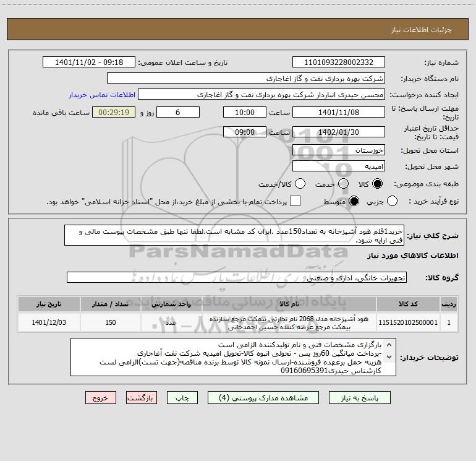Toggle the اسناد خزانه اسلامی payment checkbox

(x=295, y=201)
